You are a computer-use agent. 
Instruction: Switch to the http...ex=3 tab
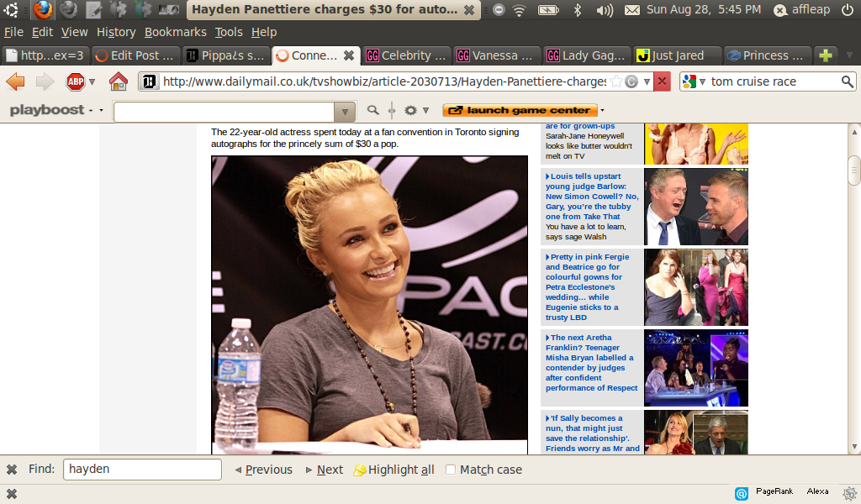pos(46,55)
